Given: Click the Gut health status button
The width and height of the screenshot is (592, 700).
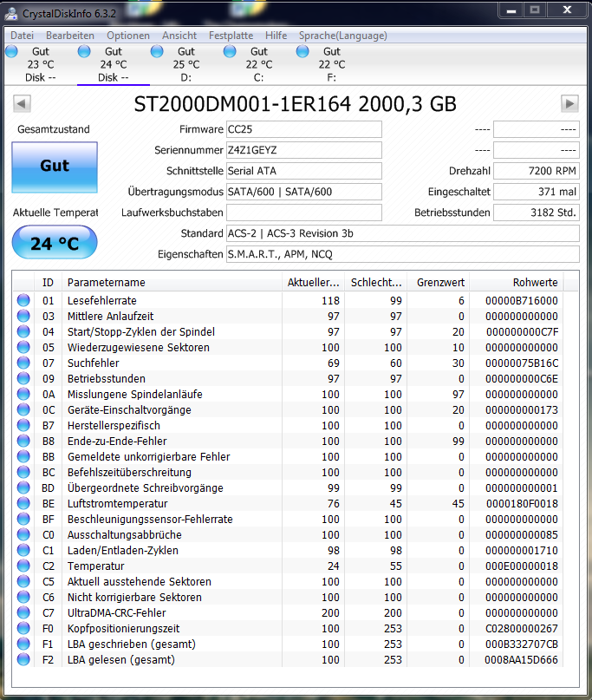Looking at the screenshot, I should point(55,167).
